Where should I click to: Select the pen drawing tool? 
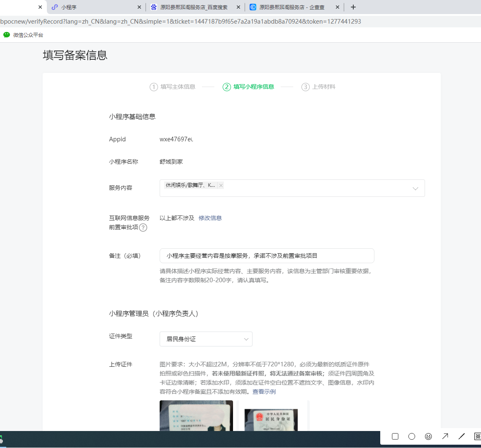click(x=462, y=436)
